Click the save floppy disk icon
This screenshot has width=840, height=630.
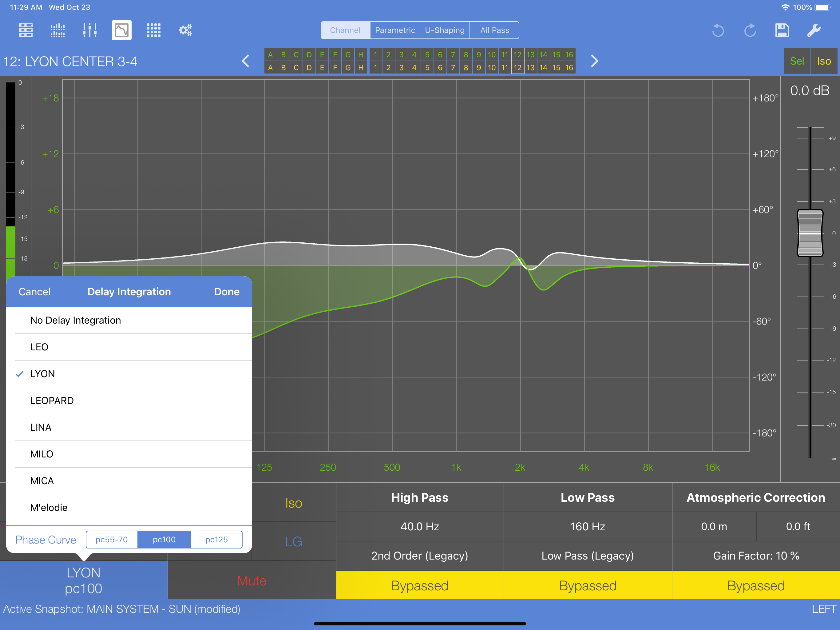(782, 30)
